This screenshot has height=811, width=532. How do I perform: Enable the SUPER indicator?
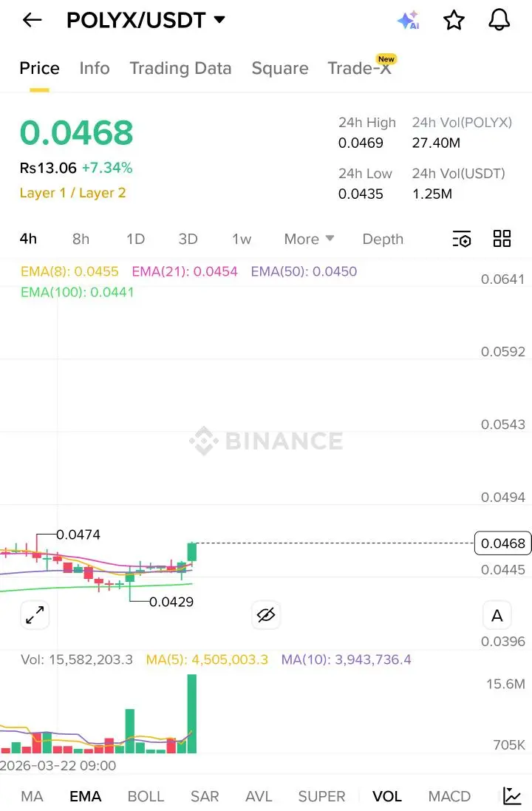point(321,796)
